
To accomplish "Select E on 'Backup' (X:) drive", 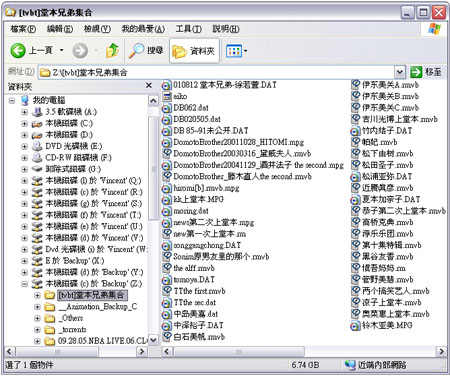I will [x=74, y=261].
